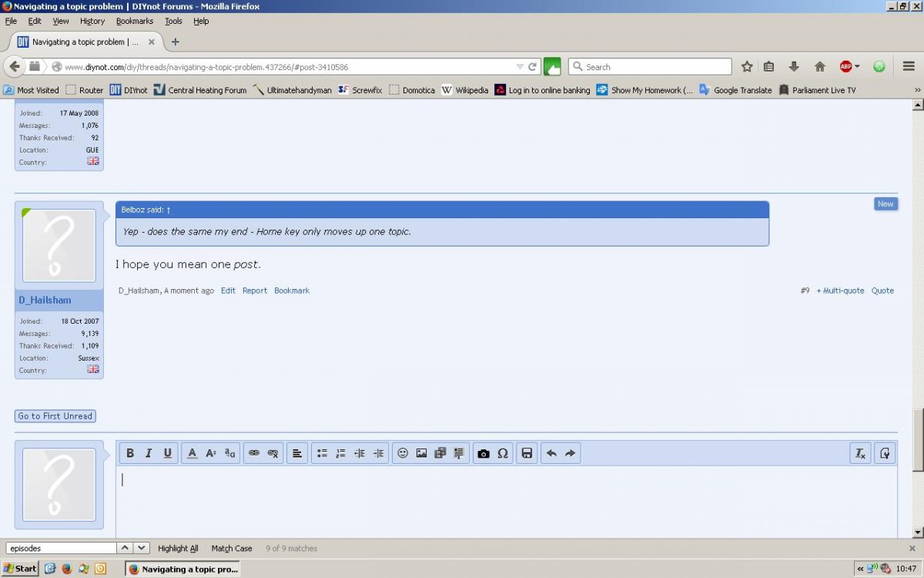This screenshot has height=578, width=924.
Task: Toggle italic formatting in the reply editor
Action: (x=149, y=453)
